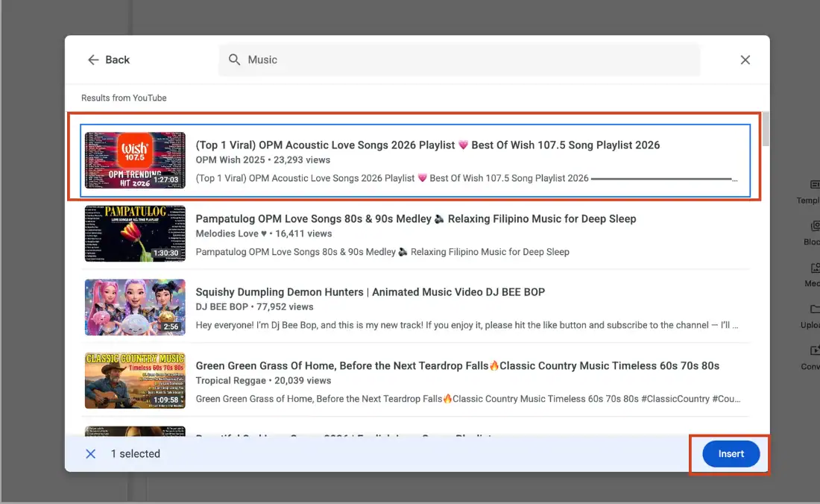Open the OPM Acoustic Love Songs 2026 title
820x504 pixels.
coord(428,145)
